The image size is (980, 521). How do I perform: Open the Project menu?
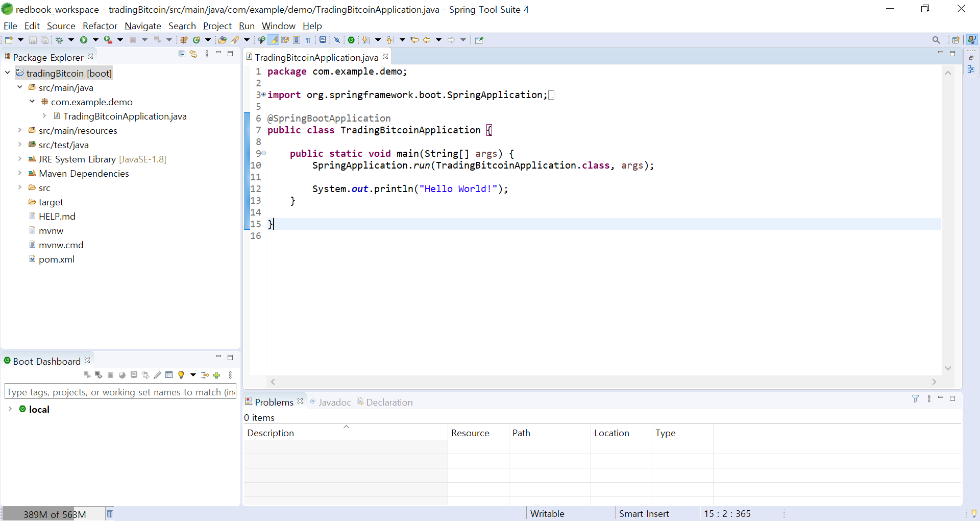click(x=217, y=26)
